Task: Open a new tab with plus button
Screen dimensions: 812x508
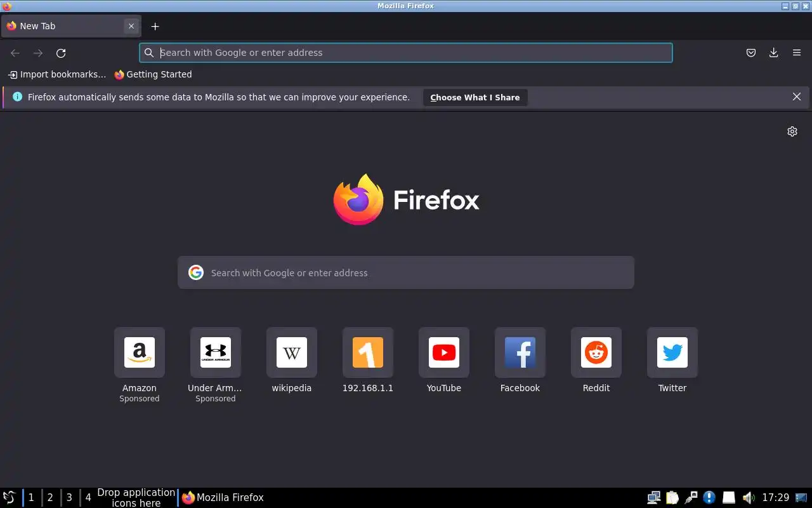Action: click(x=155, y=26)
